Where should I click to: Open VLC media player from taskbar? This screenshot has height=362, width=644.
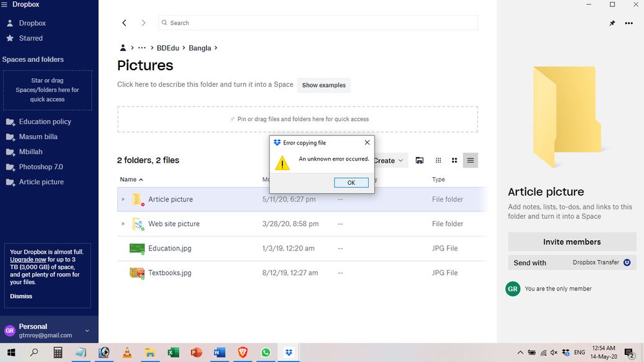pos(127,352)
